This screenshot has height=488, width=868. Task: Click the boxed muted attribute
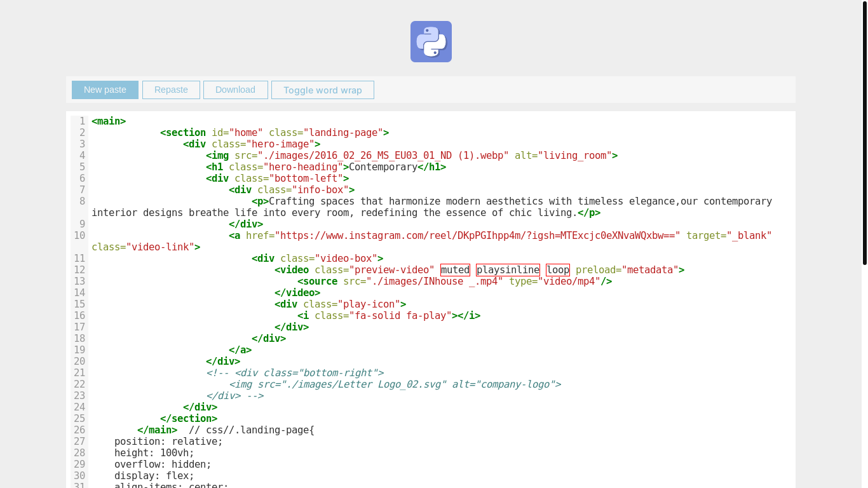(455, 270)
